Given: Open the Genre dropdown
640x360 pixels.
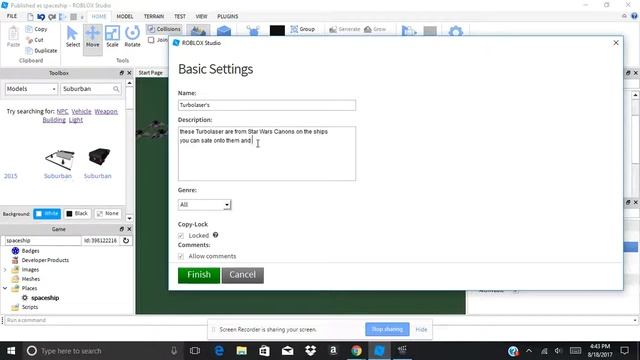Looking at the screenshot, I should click(x=204, y=204).
